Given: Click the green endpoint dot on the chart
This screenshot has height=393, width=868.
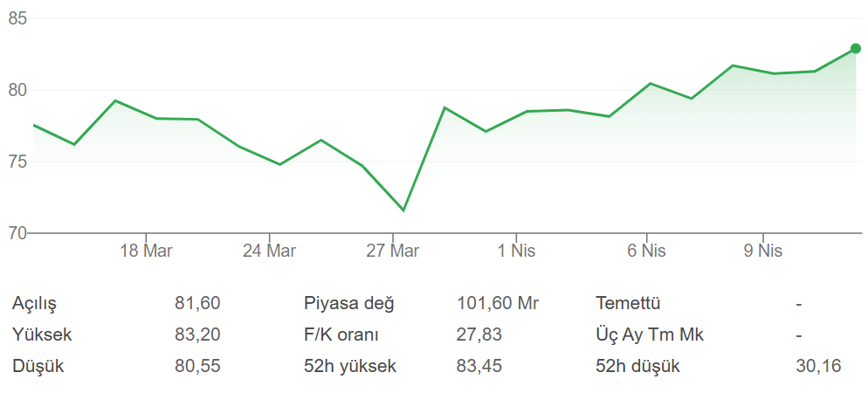Looking at the screenshot, I should 856,49.
